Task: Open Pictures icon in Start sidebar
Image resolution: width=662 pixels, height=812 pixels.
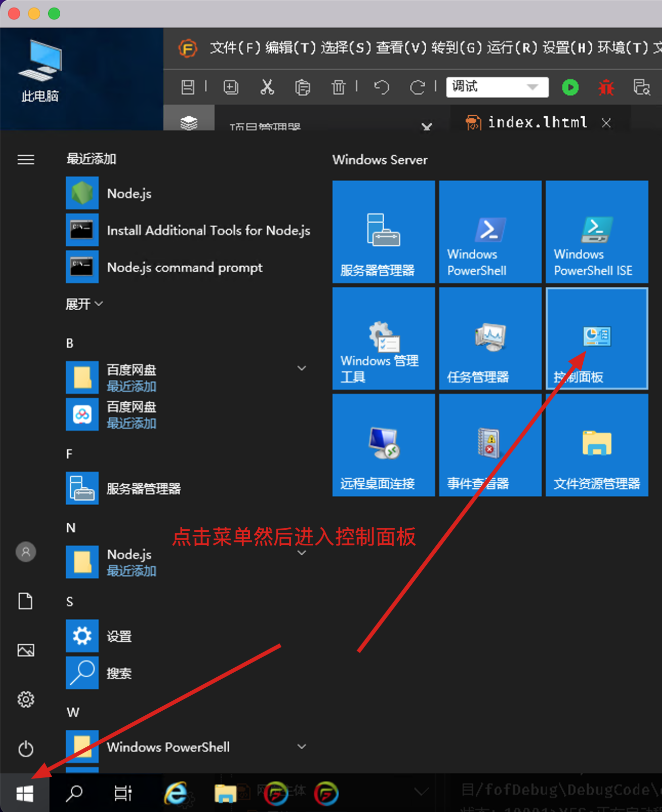Action: (26, 650)
